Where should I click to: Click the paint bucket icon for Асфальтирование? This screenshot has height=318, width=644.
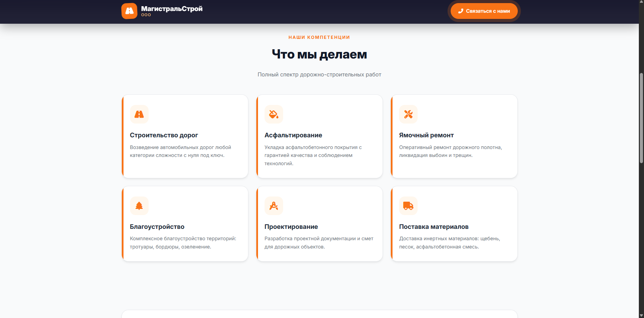click(x=274, y=114)
